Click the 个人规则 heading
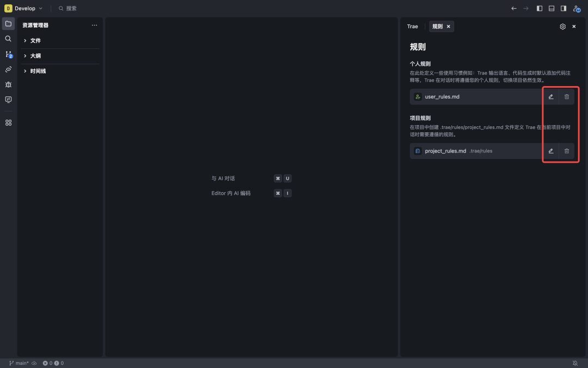Viewport: 588px width, 368px height. [x=420, y=64]
